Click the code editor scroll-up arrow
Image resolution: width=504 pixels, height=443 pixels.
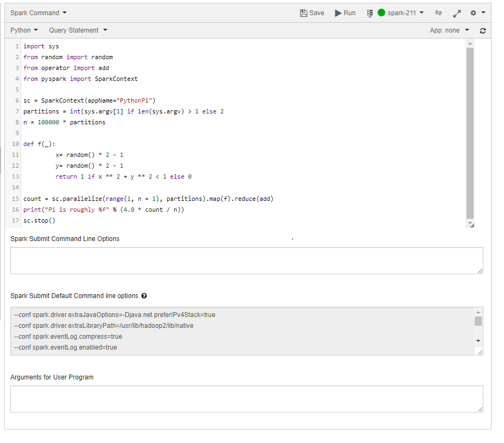click(470, 43)
